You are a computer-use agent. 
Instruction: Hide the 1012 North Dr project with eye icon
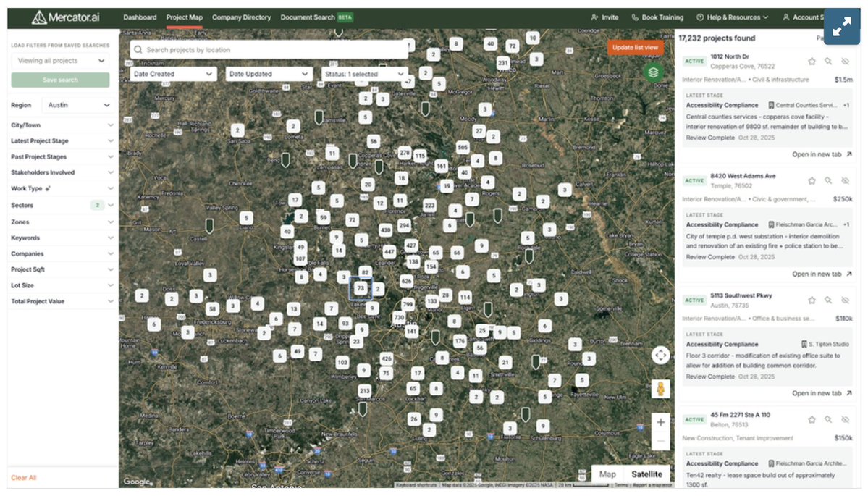pos(845,62)
